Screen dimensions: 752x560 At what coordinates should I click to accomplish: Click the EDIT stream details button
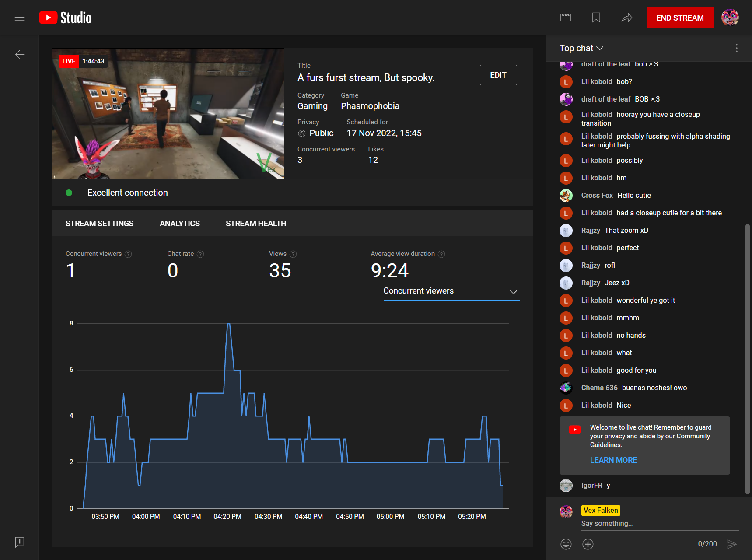point(498,75)
